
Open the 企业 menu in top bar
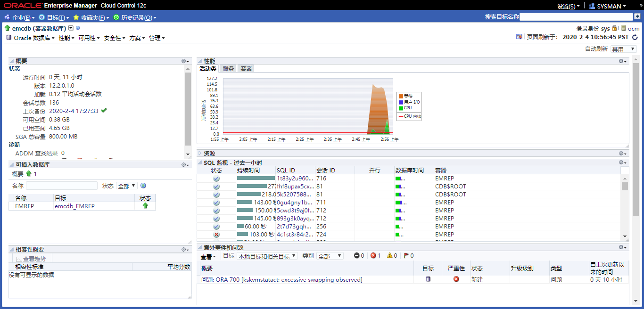coord(20,17)
